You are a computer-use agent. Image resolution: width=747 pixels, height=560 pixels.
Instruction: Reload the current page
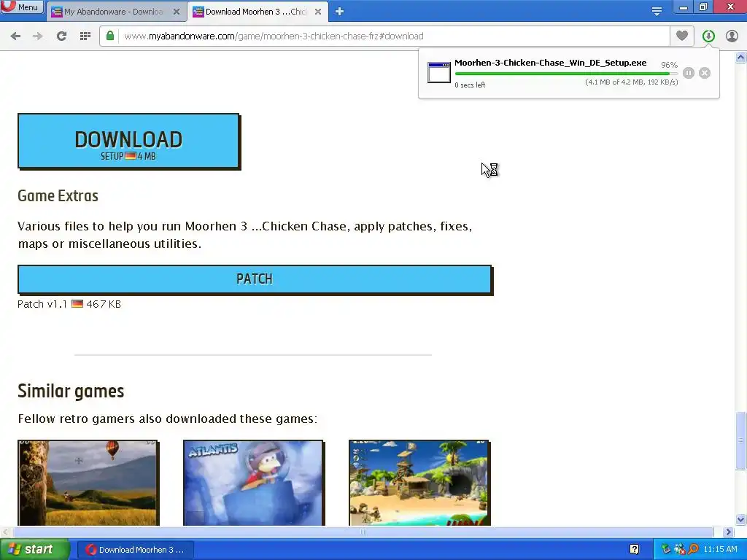click(x=61, y=36)
